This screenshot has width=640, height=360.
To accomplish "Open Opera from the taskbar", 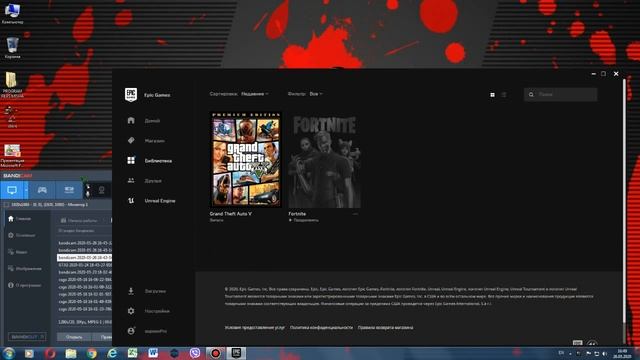I will 50,353.
